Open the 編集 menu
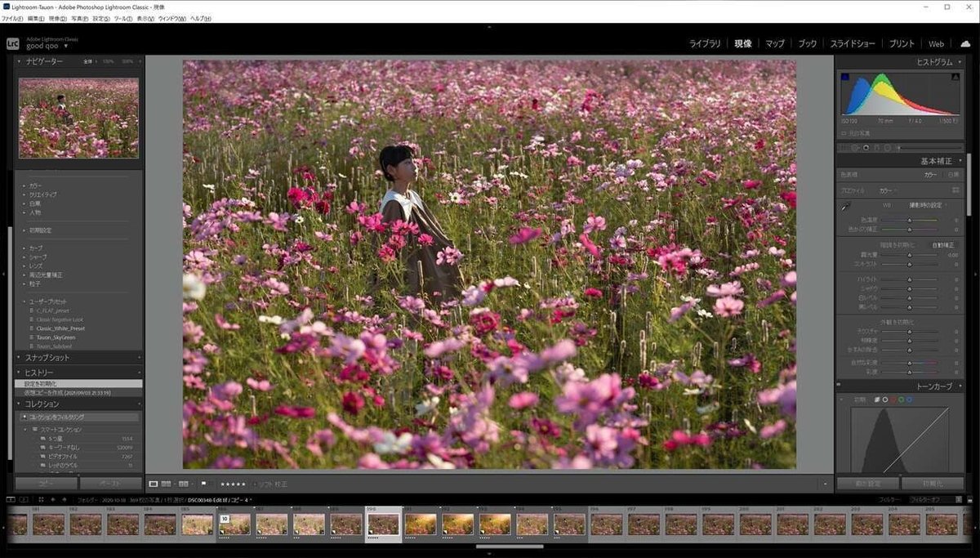 coord(36,18)
